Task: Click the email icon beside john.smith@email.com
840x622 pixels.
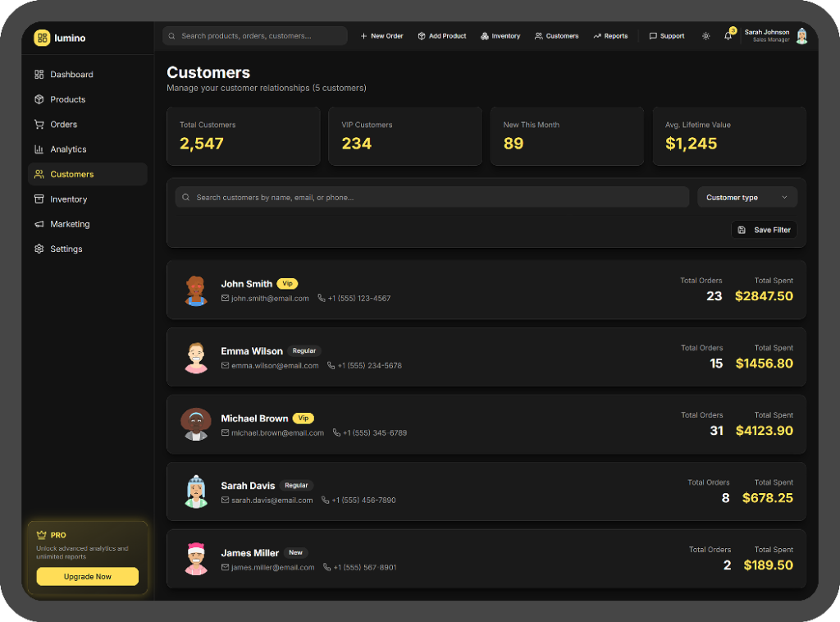Action: click(226, 299)
